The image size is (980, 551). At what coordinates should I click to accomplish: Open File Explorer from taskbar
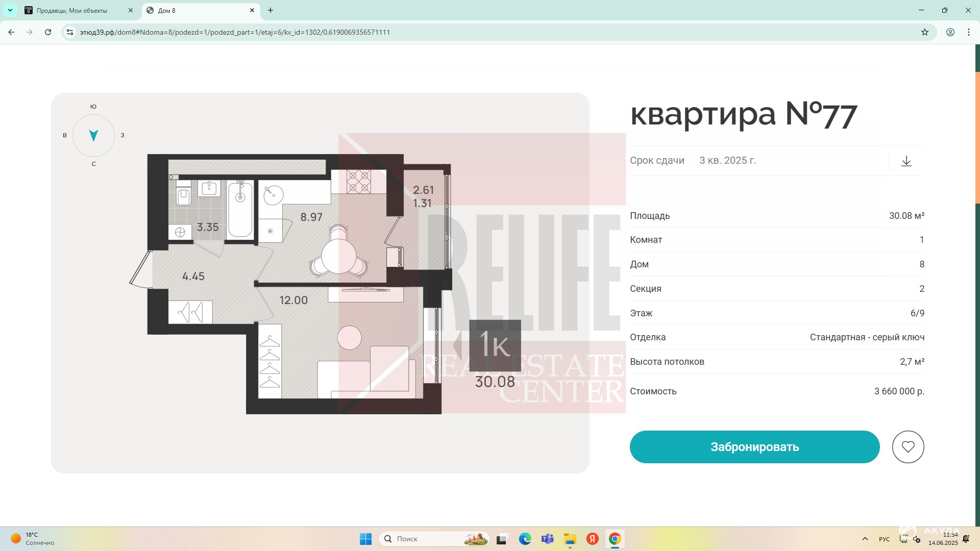(570, 539)
